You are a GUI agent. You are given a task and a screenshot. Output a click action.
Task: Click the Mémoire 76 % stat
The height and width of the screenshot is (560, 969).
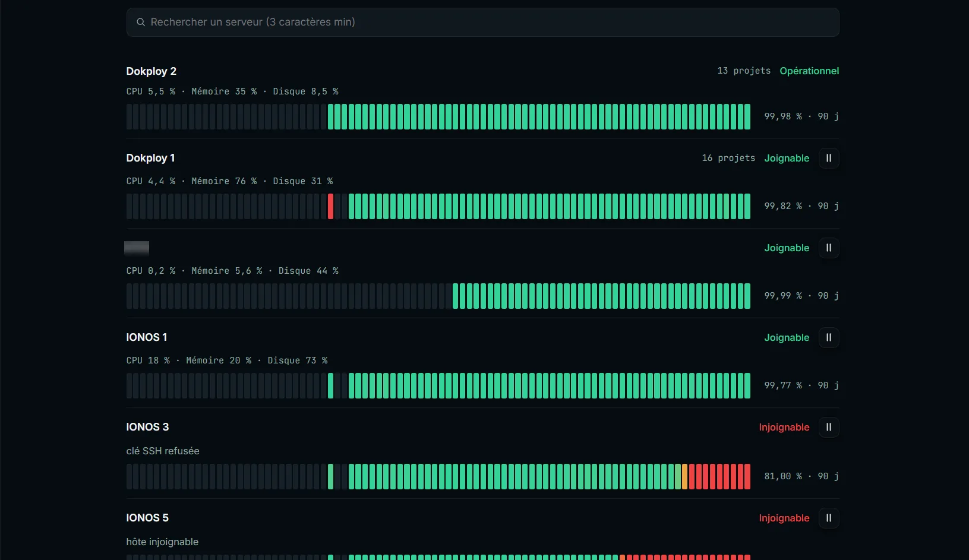(x=224, y=181)
